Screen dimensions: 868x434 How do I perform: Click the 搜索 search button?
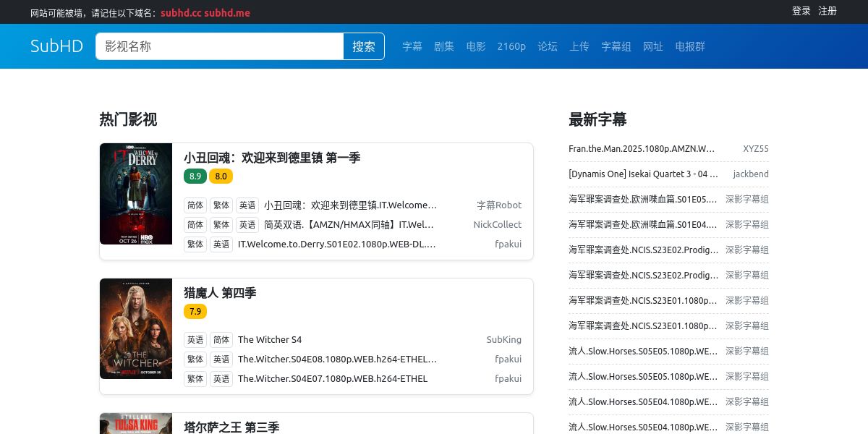[364, 46]
